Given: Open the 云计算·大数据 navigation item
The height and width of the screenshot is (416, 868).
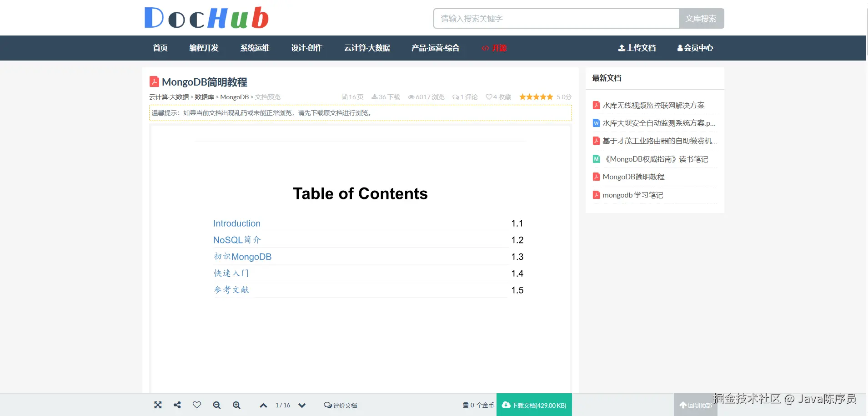Looking at the screenshot, I should point(367,48).
